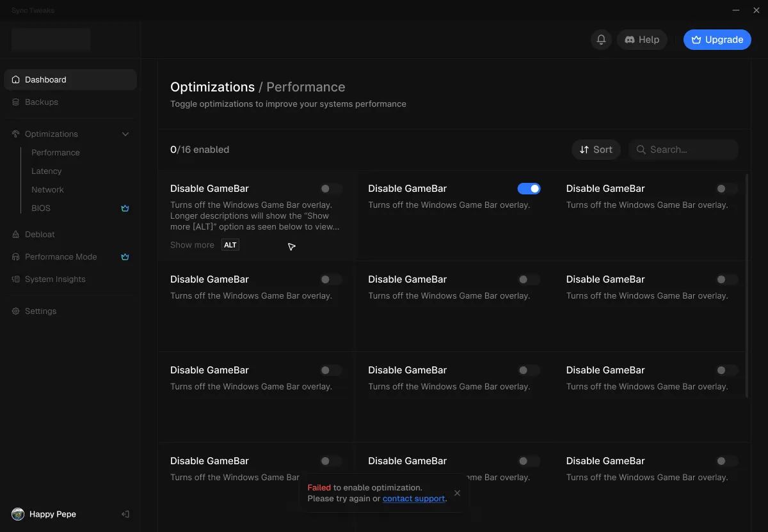The image size is (768, 532).
Task: Collapse the Optimizations section chevron
Action: [125, 134]
